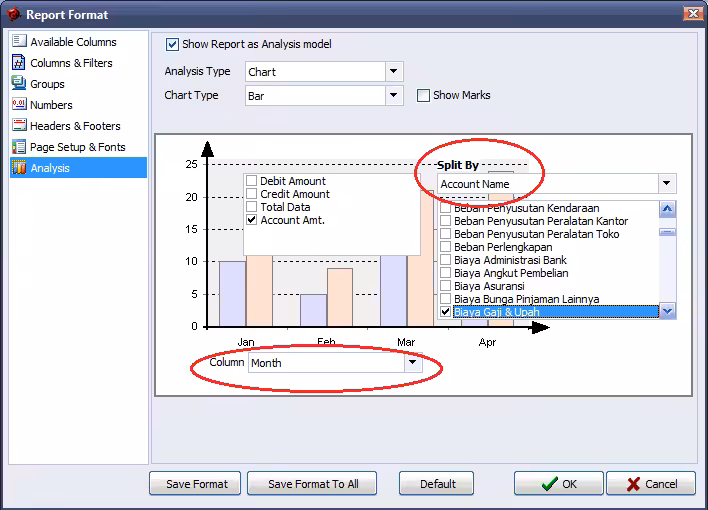Open the Available Columns page

[73, 42]
